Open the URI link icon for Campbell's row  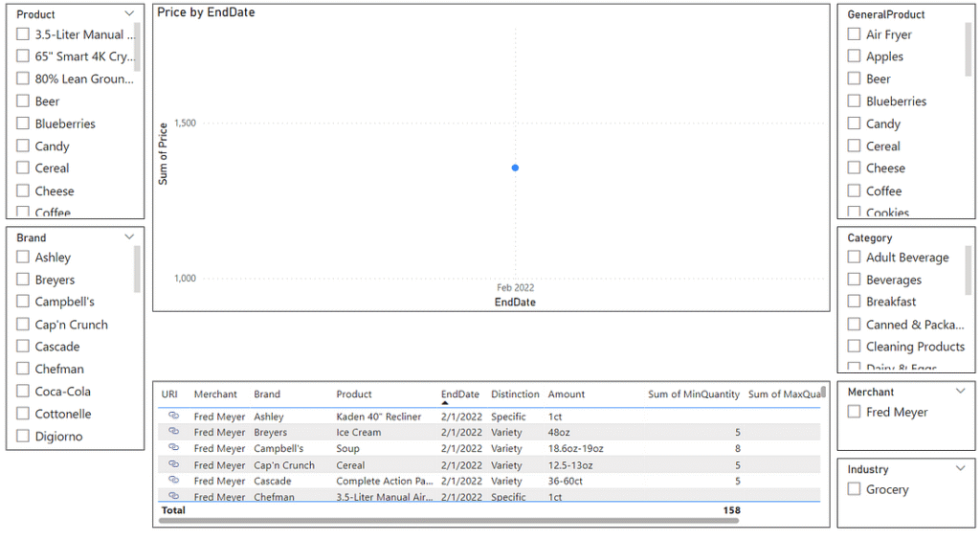[174, 447]
